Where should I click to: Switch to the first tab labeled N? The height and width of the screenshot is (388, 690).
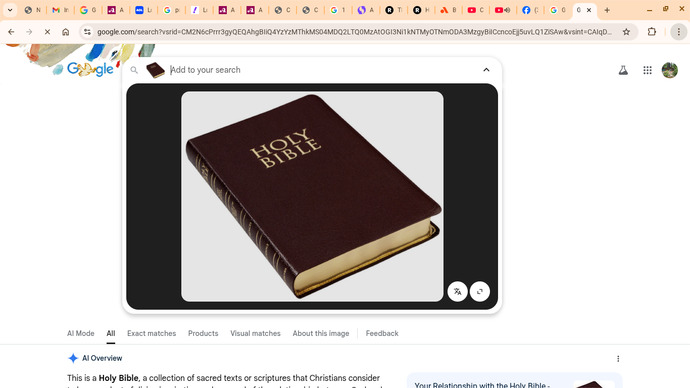click(x=33, y=10)
